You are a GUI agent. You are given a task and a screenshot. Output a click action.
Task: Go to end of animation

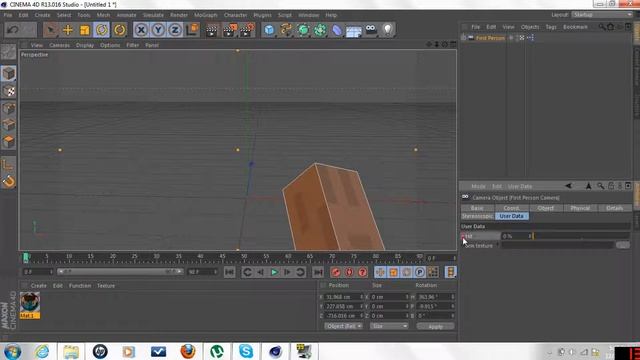tap(318, 272)
